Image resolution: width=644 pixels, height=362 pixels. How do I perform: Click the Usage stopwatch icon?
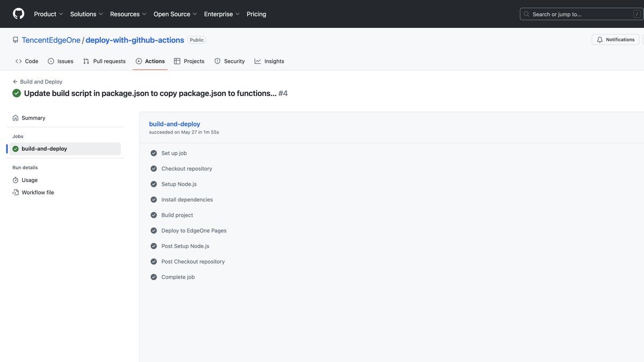point(16,180)
